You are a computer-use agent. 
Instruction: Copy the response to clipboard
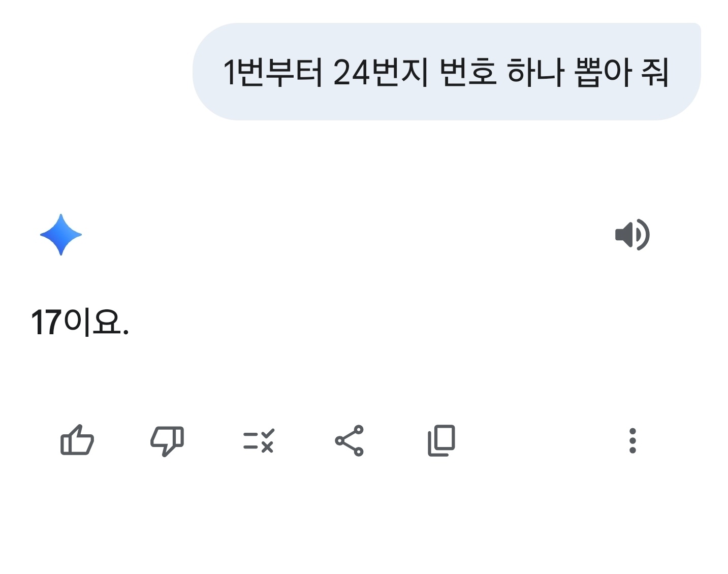click(441, 440)
